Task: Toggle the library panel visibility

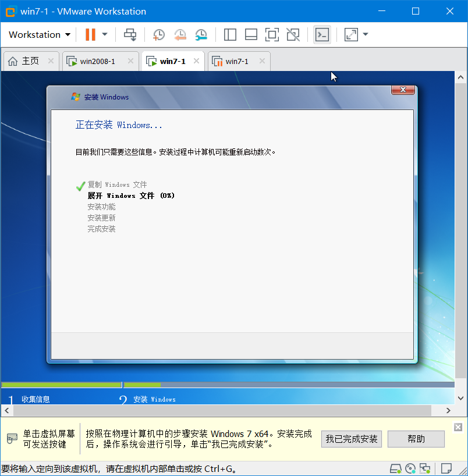Action: (x=230, y=35)
